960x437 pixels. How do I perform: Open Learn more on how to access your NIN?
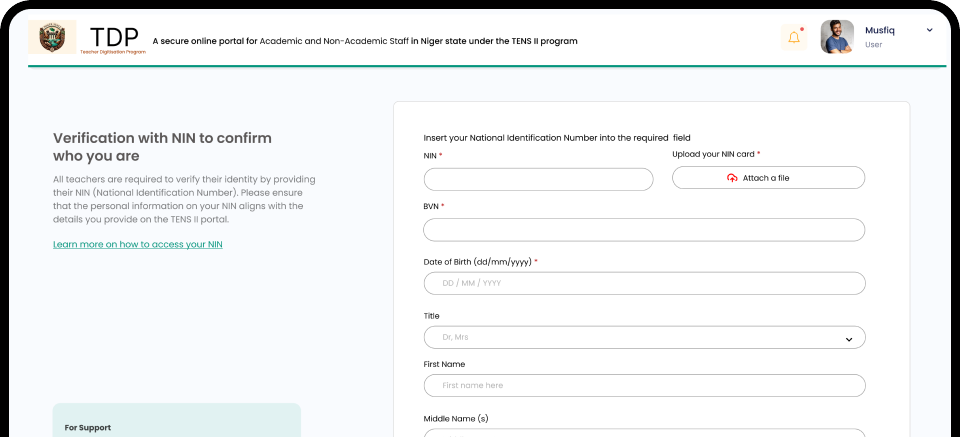pos(138,244)
